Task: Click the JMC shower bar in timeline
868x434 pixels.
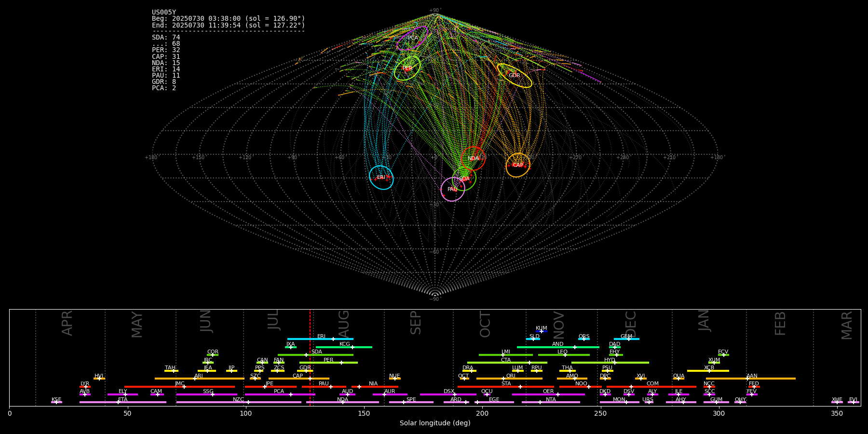Action: 180,387
